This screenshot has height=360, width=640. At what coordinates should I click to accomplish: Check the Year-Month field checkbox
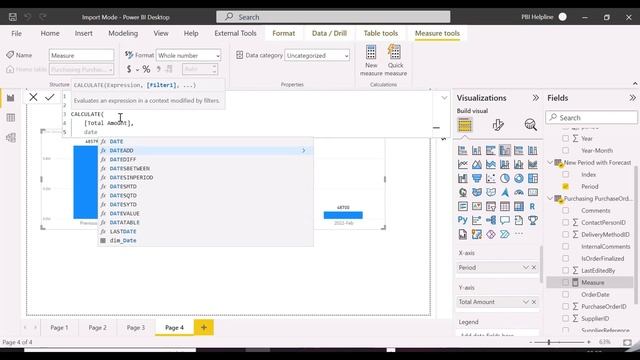(565, 150)
